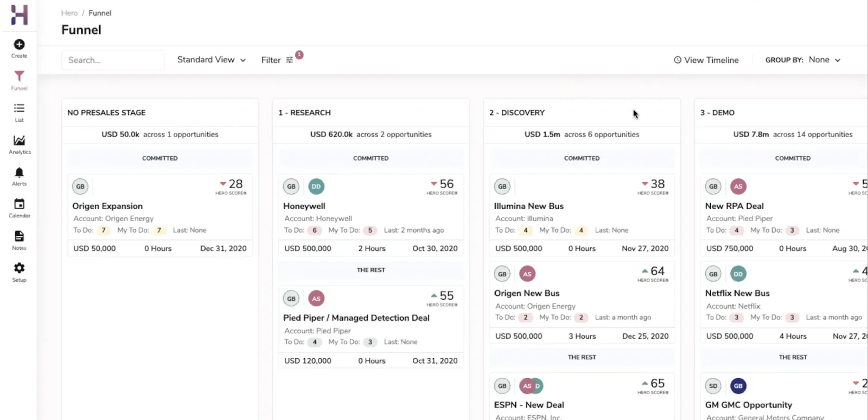
Task: Open New RPA Deal opportunity
Action: click(x=735, y=206)
